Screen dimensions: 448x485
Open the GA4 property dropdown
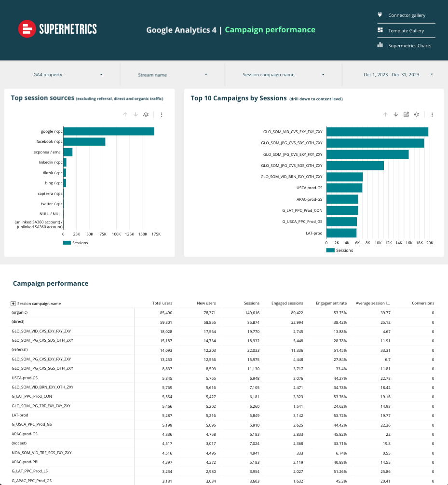point(63,75)
